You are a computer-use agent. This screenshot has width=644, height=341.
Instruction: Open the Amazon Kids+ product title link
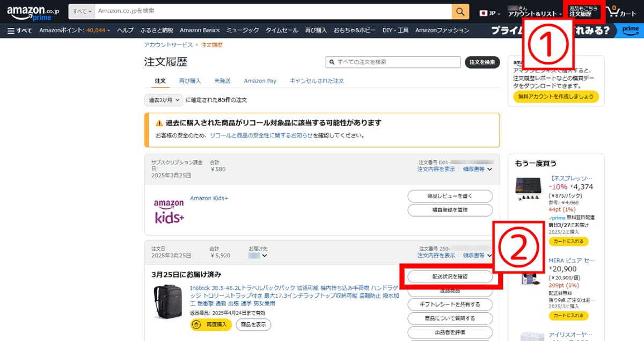[209, 199]
